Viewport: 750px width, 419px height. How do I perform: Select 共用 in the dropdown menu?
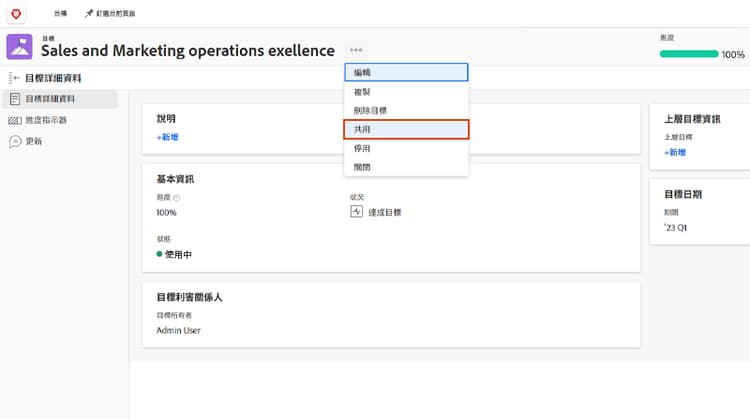click(405, 129)
